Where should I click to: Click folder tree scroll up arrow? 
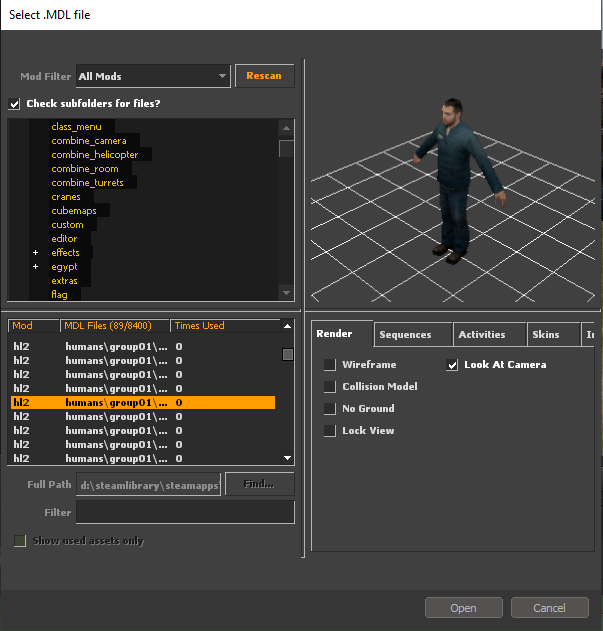pyautogui.click(x=286, y=128)
